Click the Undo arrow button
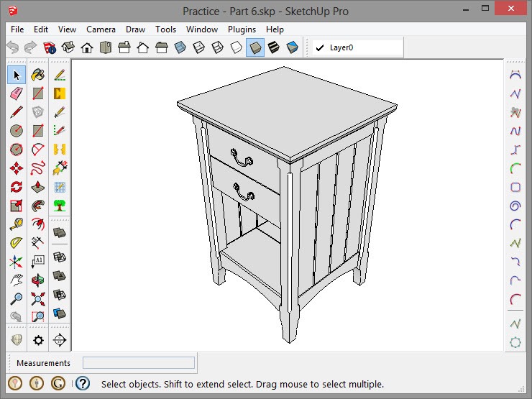532x399 pixels. (x=13, y=48)
